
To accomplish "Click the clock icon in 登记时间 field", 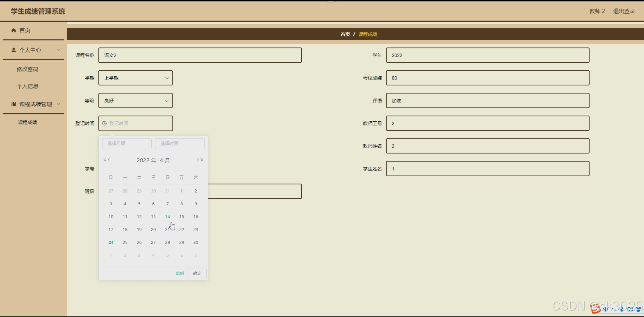I will click(104, 123).
